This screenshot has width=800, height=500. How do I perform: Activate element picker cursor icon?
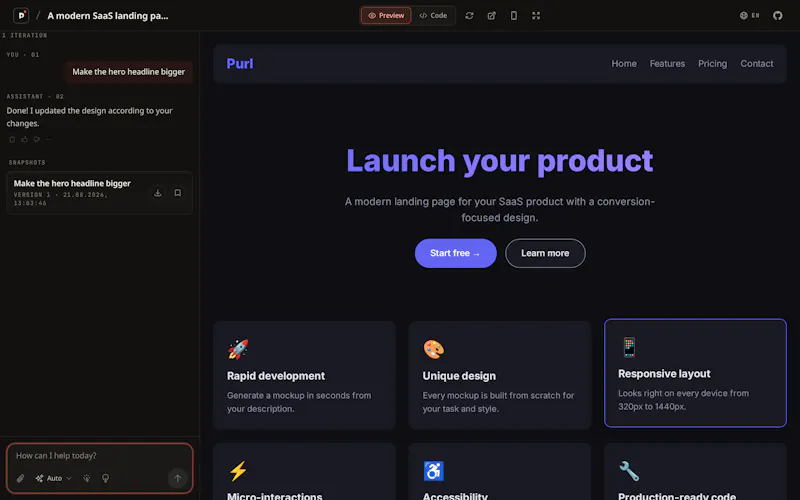(87, 479)
